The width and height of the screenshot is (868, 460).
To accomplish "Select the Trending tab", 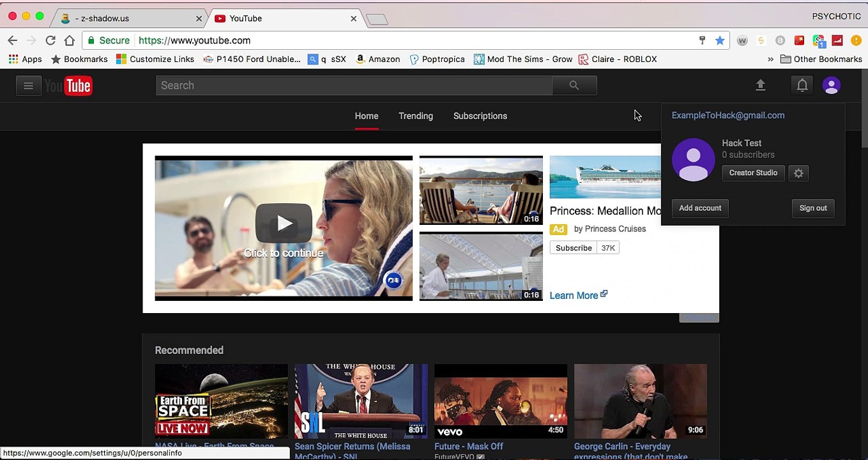I will 416,116.
